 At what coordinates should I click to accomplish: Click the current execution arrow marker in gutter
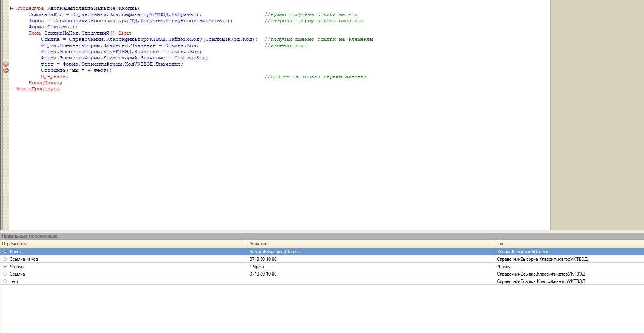[6, 70]
